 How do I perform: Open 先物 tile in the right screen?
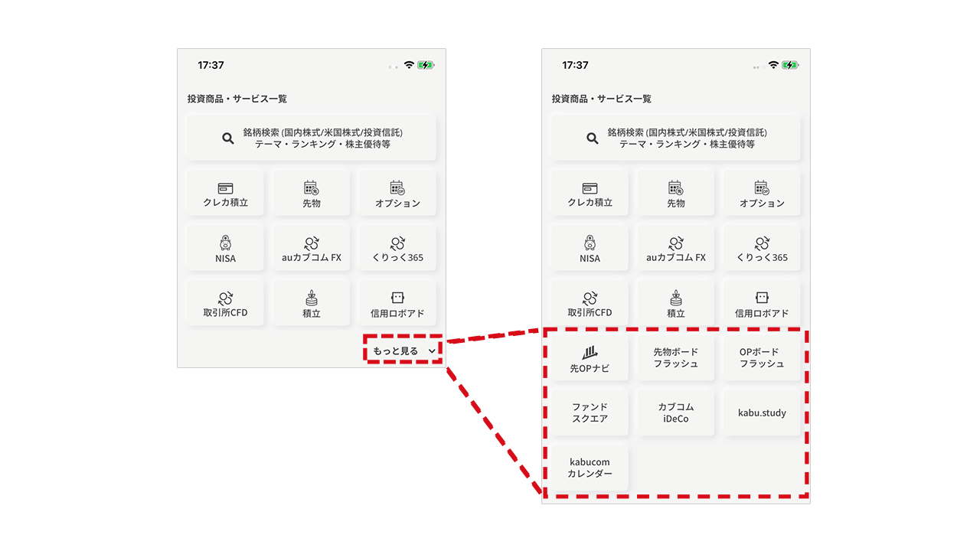[676, 193]
